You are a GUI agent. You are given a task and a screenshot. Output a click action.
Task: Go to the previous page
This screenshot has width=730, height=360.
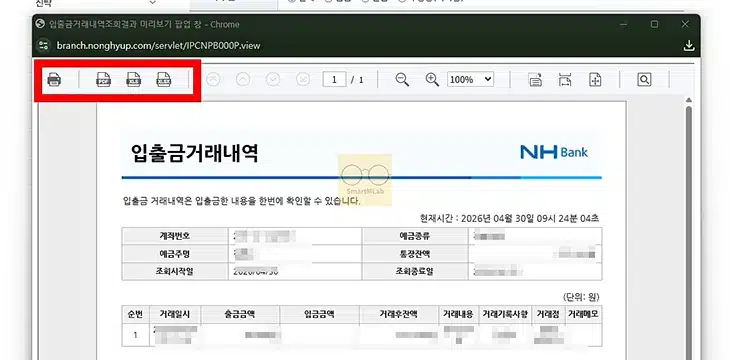tap(243, 80)
